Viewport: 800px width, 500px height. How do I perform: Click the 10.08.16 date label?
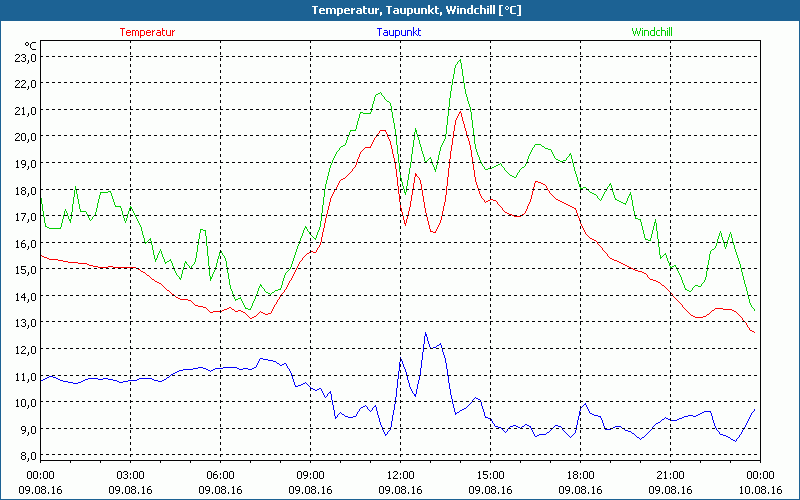[760, 490]
